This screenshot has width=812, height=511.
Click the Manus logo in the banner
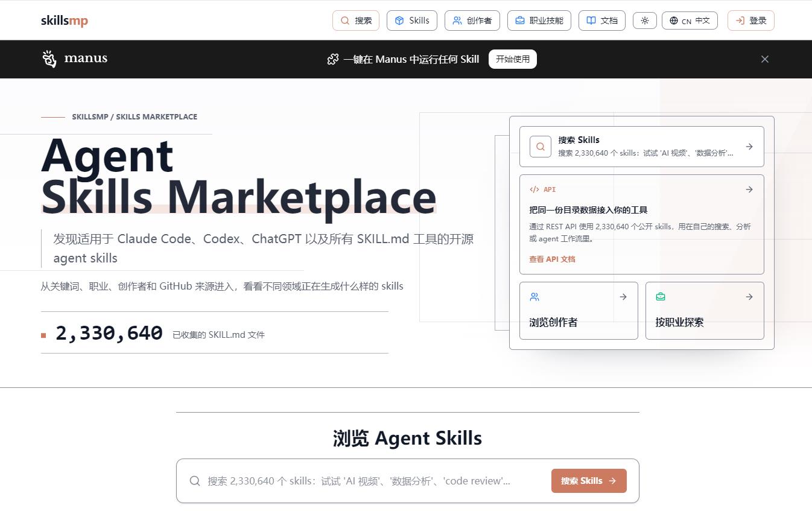point(75,59)
